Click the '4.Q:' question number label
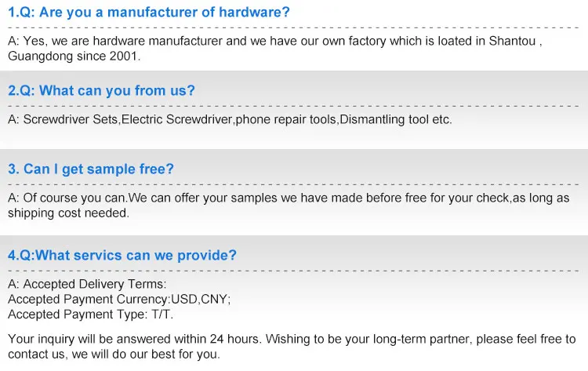Image resolution: width=588 pixels, height=371 pixels. [x=21, y=256]
